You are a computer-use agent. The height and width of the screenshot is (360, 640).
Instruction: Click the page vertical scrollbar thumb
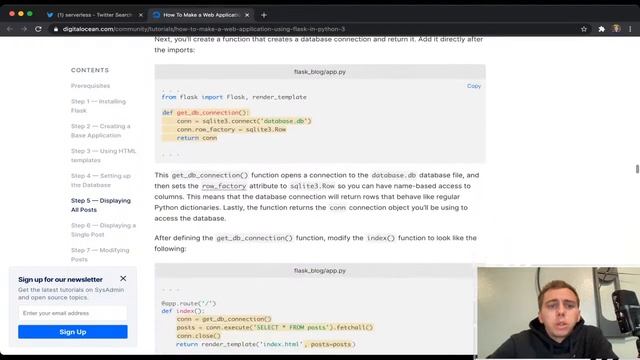click(x=637, y=169)
